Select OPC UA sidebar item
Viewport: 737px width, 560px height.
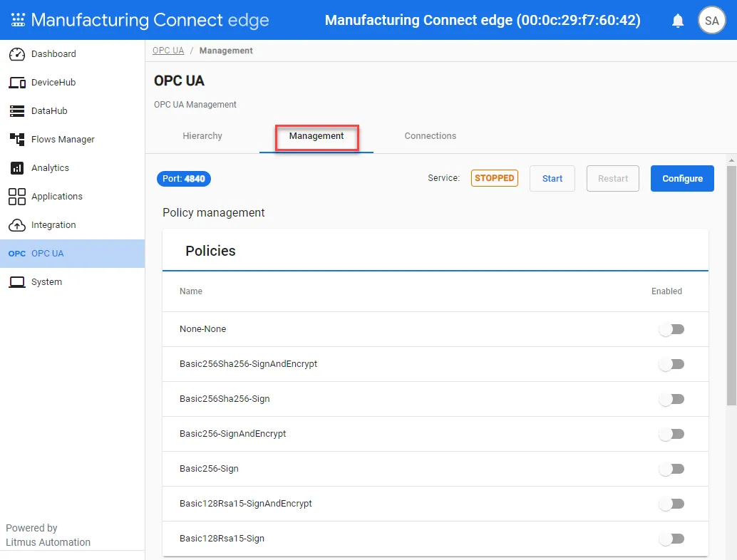(x=73, y=254)
